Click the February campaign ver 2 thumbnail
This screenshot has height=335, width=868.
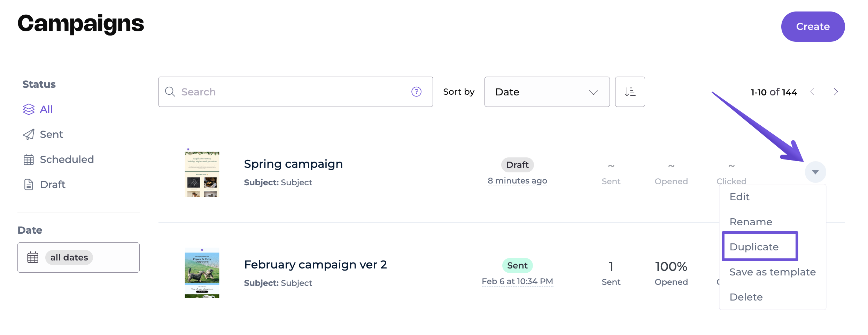click(202, 273)
